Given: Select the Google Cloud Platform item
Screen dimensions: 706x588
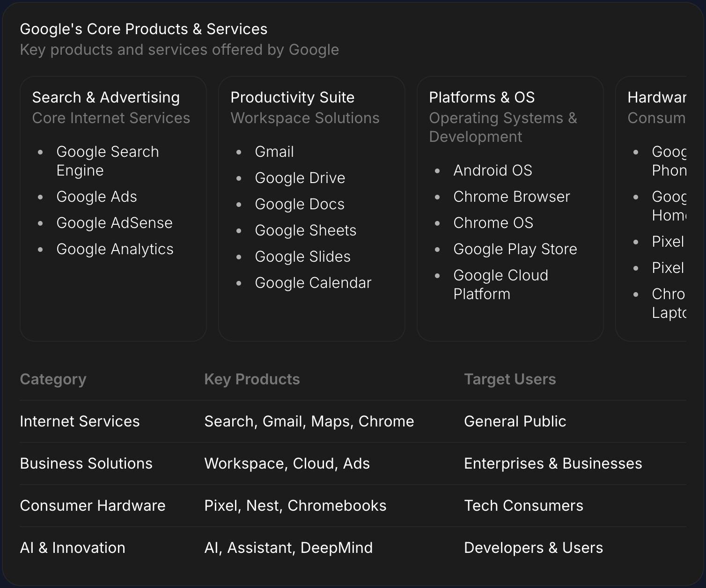Looking at the screenshot, I should 500,284.
